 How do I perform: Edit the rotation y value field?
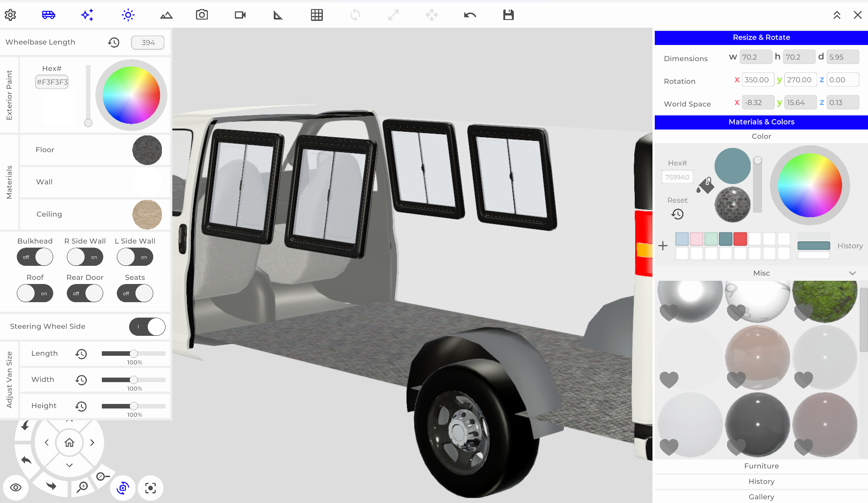pos(800,80)
